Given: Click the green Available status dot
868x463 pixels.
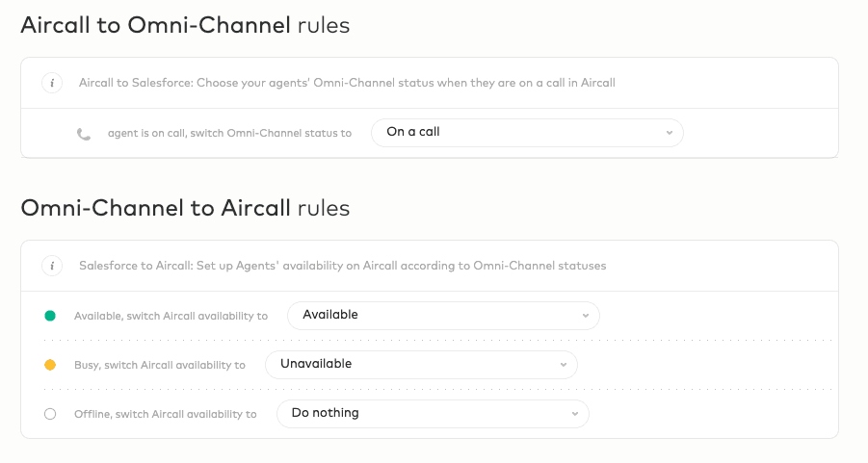Looking at the screenshot, I should point(50,316).
